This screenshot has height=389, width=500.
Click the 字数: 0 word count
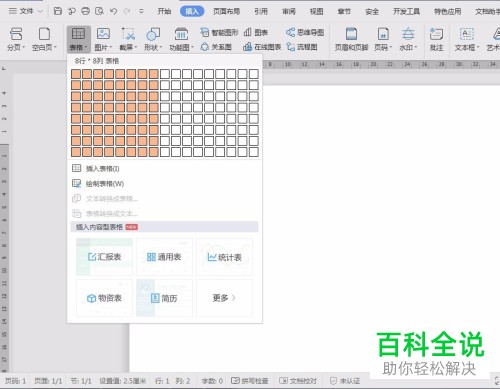(212, 381)
